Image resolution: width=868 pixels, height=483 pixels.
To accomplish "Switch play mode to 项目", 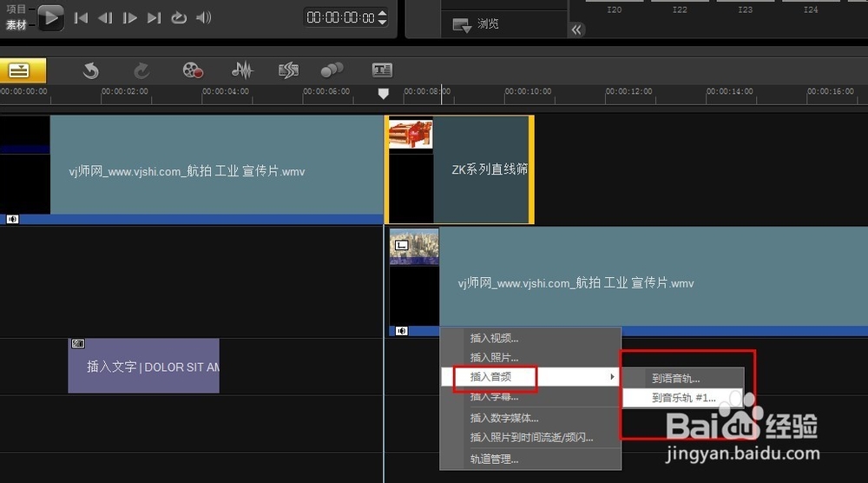I will [16, 9].
